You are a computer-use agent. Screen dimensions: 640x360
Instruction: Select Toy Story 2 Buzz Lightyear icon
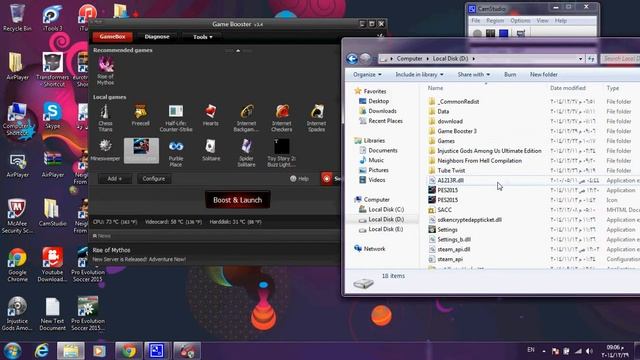(282, 153)
